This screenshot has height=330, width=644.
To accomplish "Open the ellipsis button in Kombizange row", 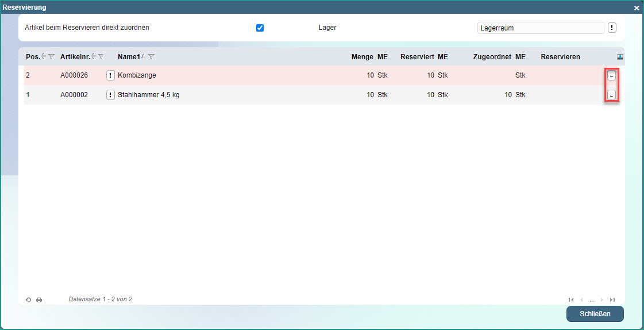I will pyautogui.click(x=611, y=75).
